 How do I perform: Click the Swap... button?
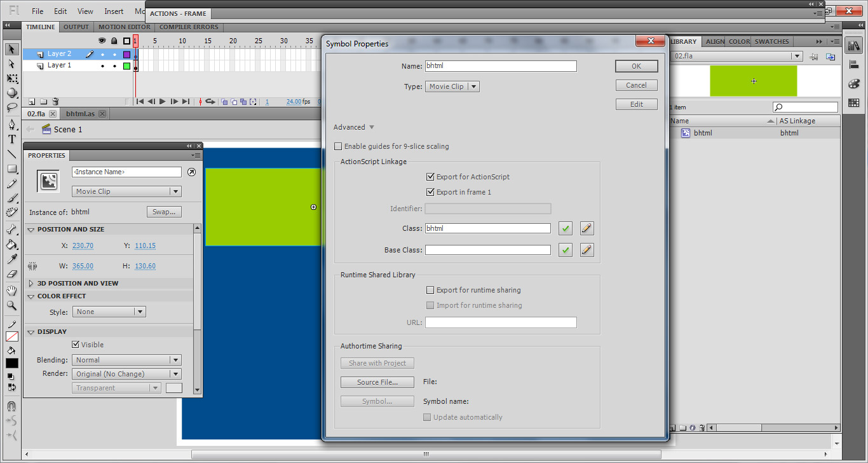pos(164,212)
